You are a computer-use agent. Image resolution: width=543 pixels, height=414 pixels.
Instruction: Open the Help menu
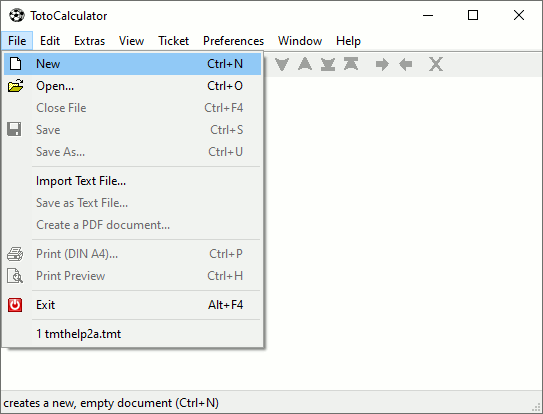click(348, 41)
